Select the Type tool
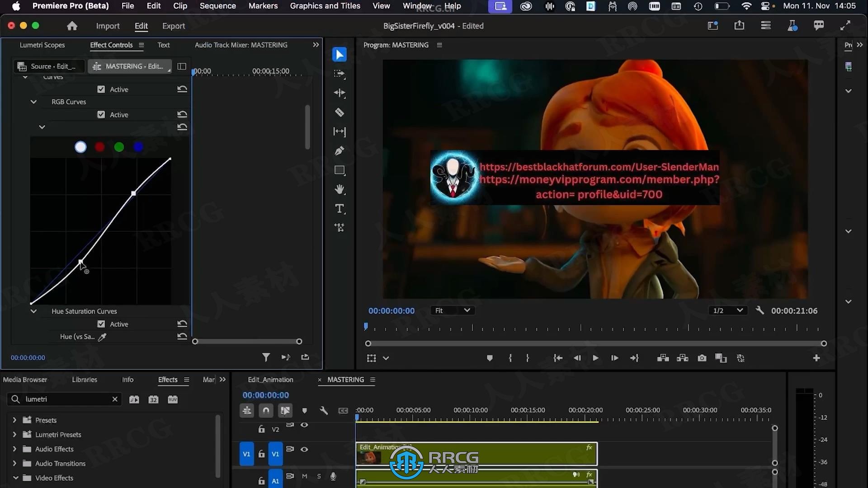This screenshot has height=488, width=868. [340, 209]
